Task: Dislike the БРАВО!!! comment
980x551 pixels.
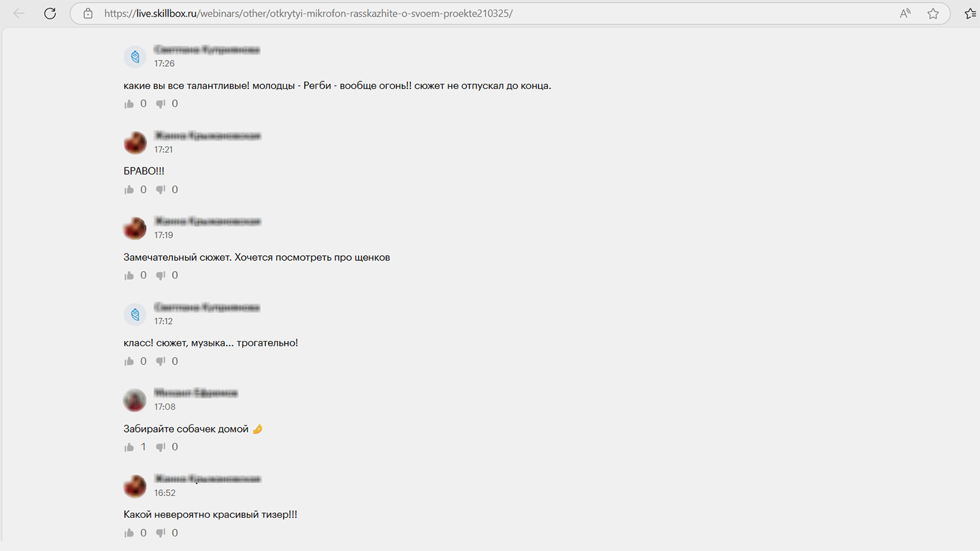Action: pos(161,190)
